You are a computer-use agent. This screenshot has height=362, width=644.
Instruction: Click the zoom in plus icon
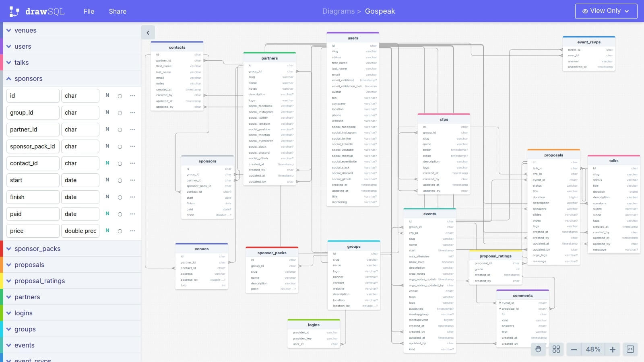coord(612,349)
